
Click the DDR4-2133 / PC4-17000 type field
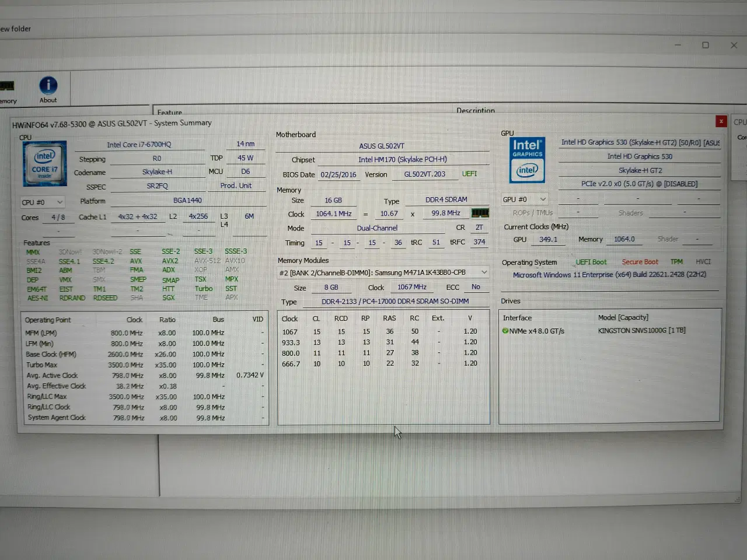pyautogui.click(x=396, y=302)
